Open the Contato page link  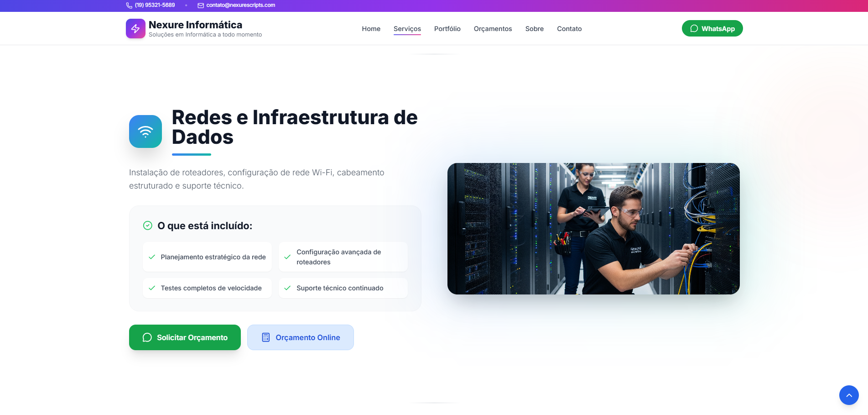tap(569, 29)
